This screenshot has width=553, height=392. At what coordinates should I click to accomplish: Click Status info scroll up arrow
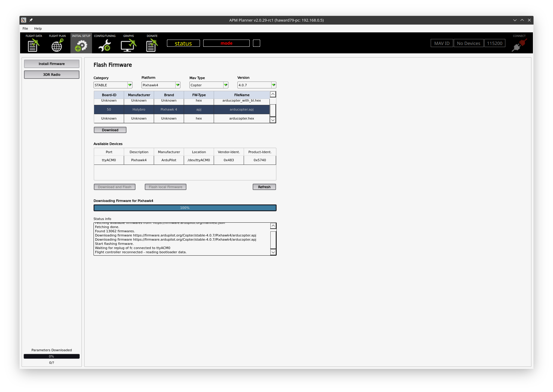point(273,226)
